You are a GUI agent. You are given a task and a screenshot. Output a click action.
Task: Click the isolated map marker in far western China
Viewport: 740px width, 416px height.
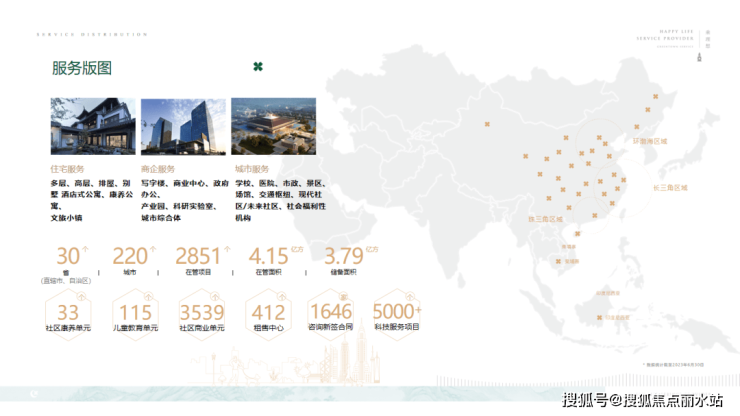click(x=487, y=124)
